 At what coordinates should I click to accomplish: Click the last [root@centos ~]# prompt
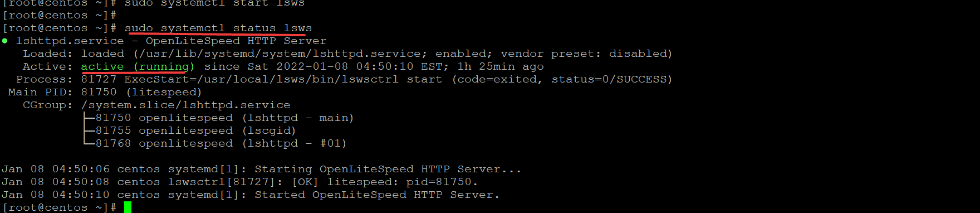coord(59,207)
